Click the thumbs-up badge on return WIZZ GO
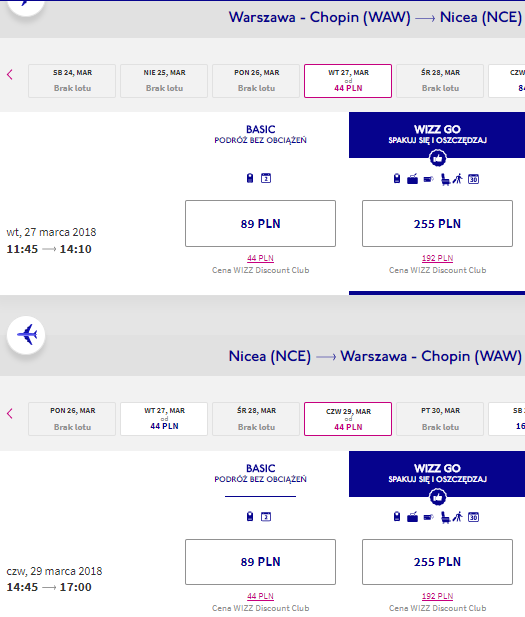 point(437,497)
